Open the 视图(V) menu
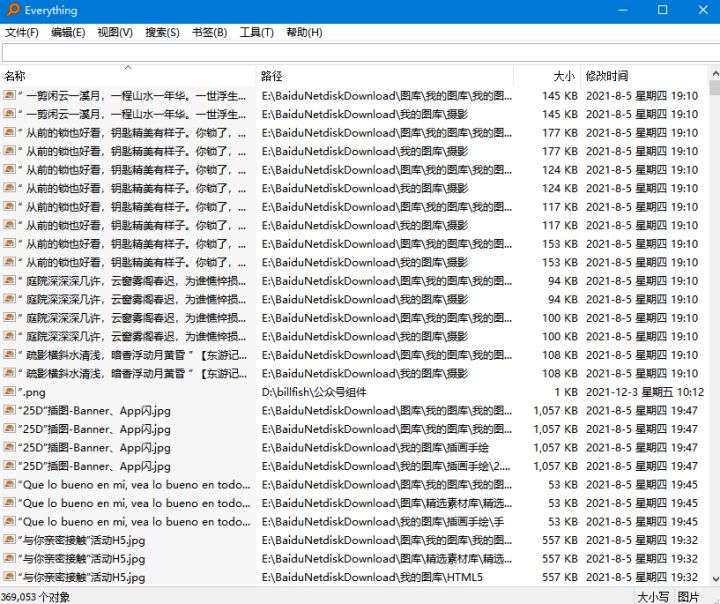 coord(114,32)
